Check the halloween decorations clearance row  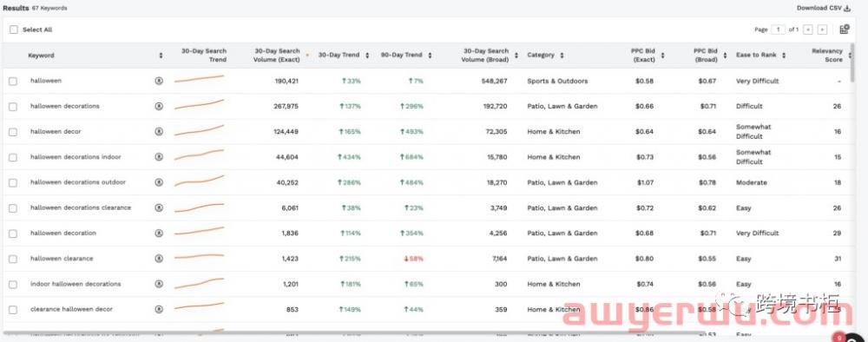click(x=13, y=208)
